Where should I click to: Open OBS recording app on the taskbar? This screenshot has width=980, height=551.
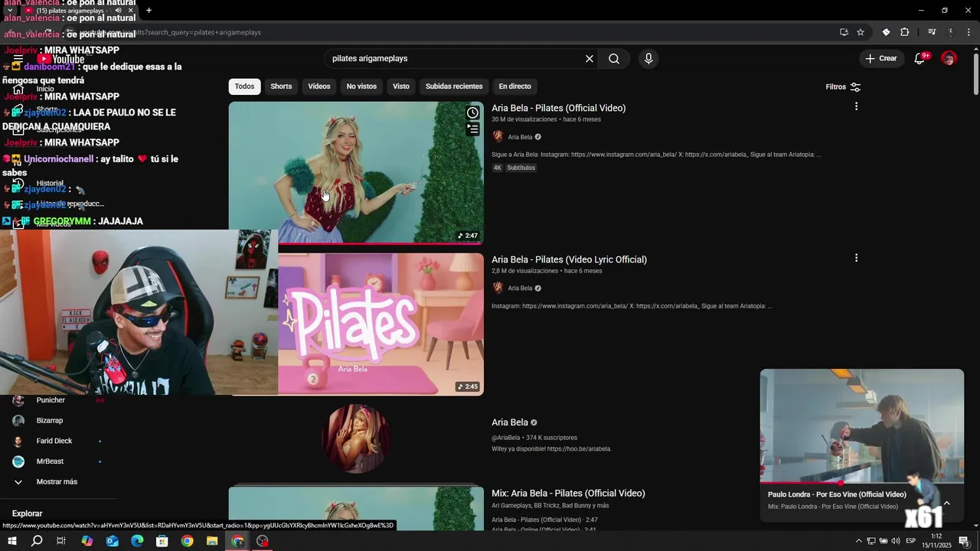pos(263,541)
